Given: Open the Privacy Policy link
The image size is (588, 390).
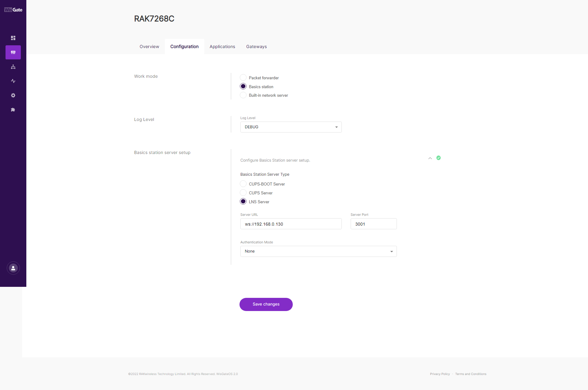Looking at the screenshot, I should [x=440, y=374].
